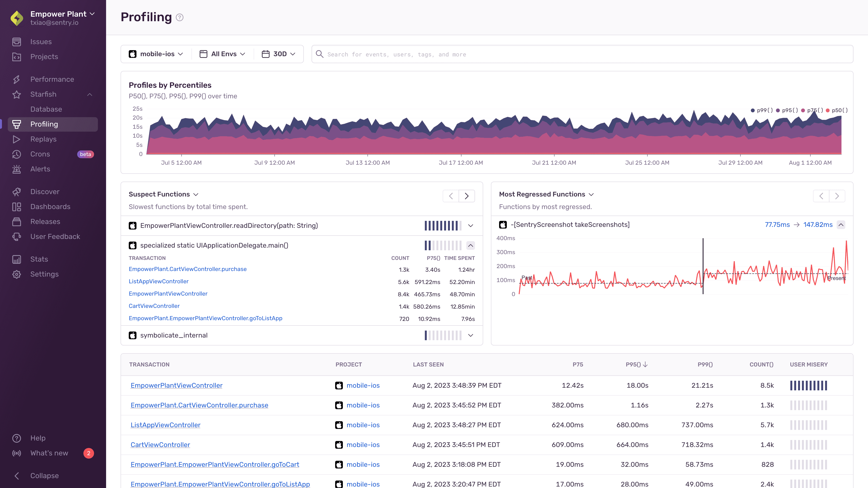The height and width of the screenshot is (488, 868).
Task: Open Replays via the play icon
Action: coord(17,139)
